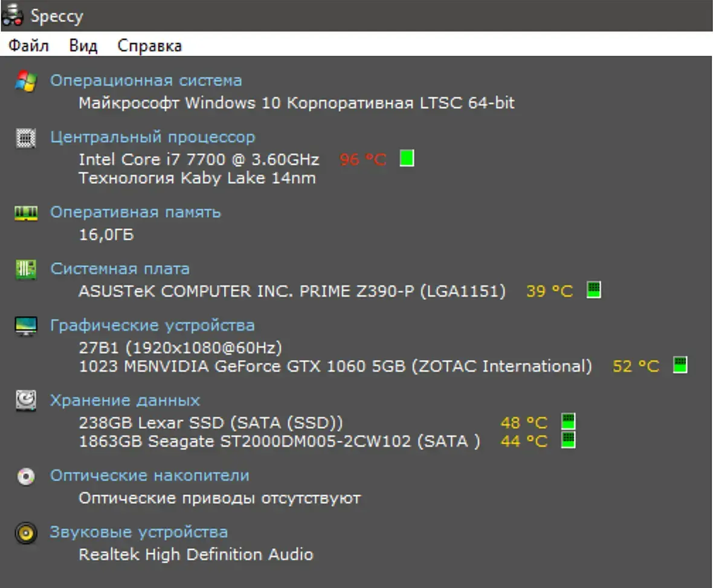
Task: Click the hard drive storage icon
Action: [x=26, y=401]
